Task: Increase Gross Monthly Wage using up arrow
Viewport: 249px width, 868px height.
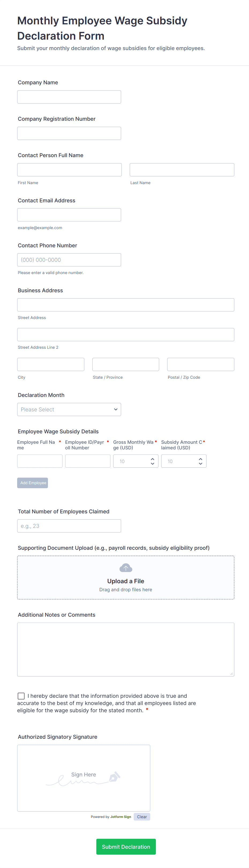Action: pos(152,458)
